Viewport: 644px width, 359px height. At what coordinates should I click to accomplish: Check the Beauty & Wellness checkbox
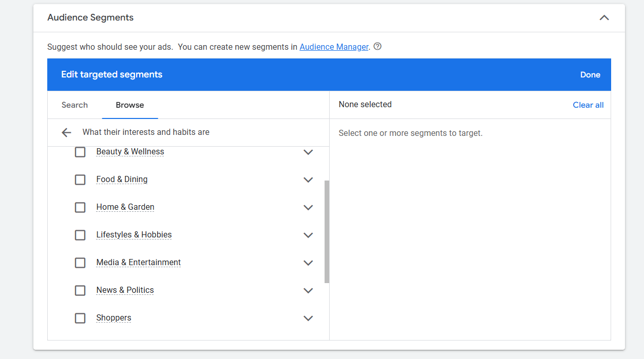tap(80, 152)
